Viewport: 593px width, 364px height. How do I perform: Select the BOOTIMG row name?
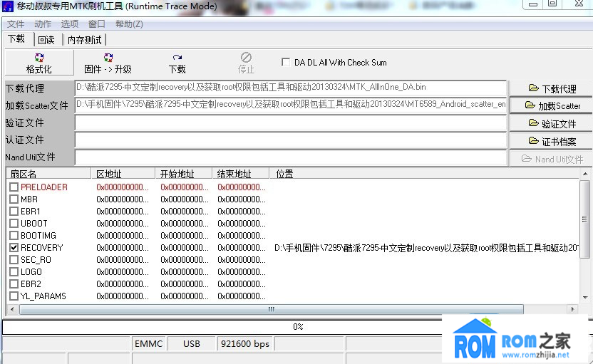click(x=38, y=235)
